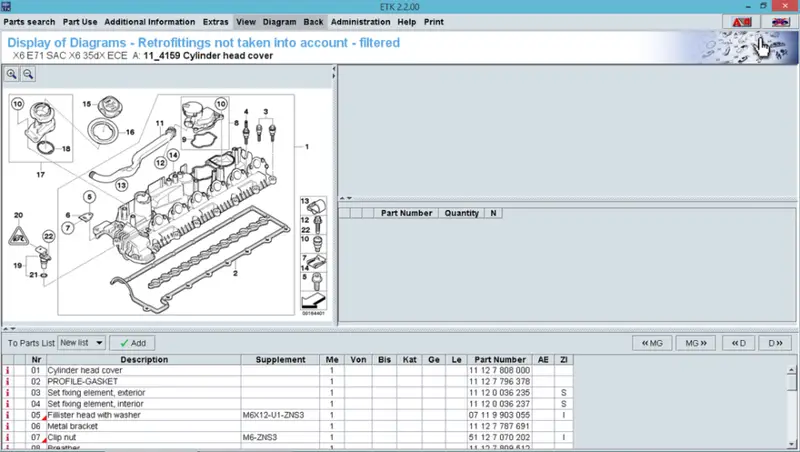
Task: Click callout 20 warning triangle in diagram
Action: [x=19, y=235]
